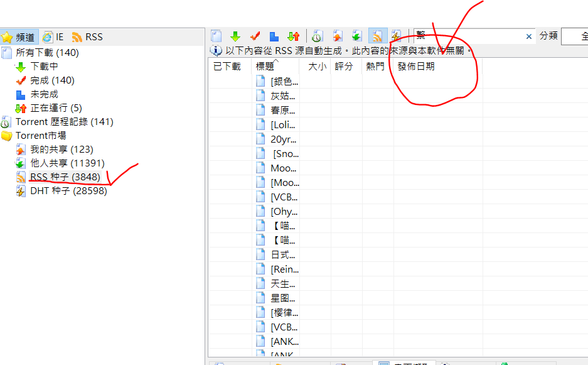Click the red checkmark Completed toolbar icon
Viewport: 588px width, 365px height.
click(x=255, y=36)
